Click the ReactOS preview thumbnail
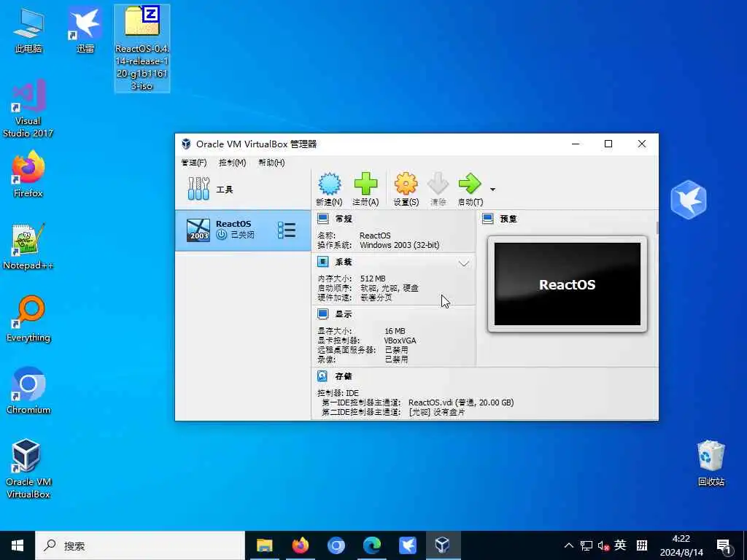This screenshot has width=747, height=560. tap(567, 284)
